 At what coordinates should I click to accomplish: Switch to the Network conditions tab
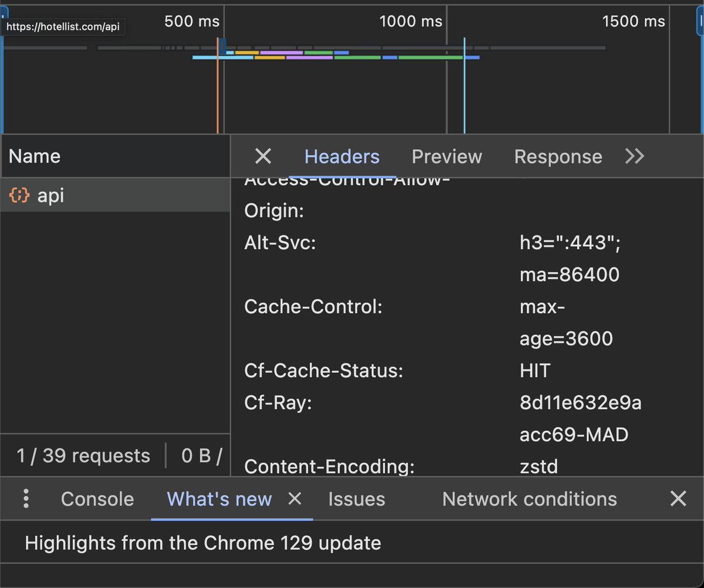pyautogui.click(x=529, y=499)
